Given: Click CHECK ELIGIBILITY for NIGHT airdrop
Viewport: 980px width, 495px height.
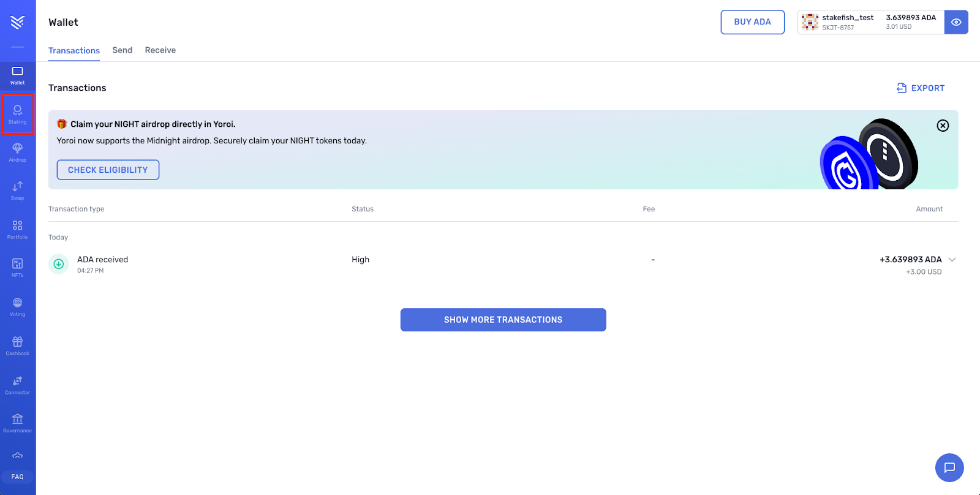Looking at the screenshot, I should pyautogui.click(x=108, y=170).
